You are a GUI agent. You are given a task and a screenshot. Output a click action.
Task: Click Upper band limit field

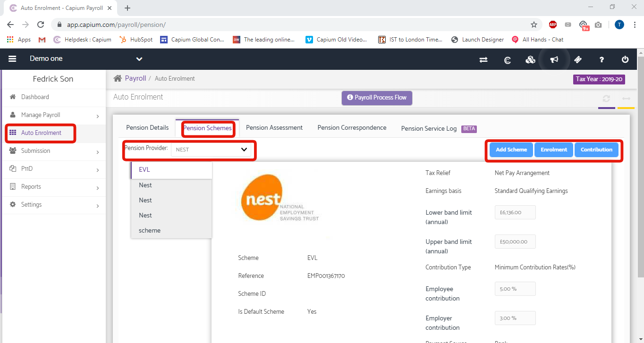(x=515, y=242)
